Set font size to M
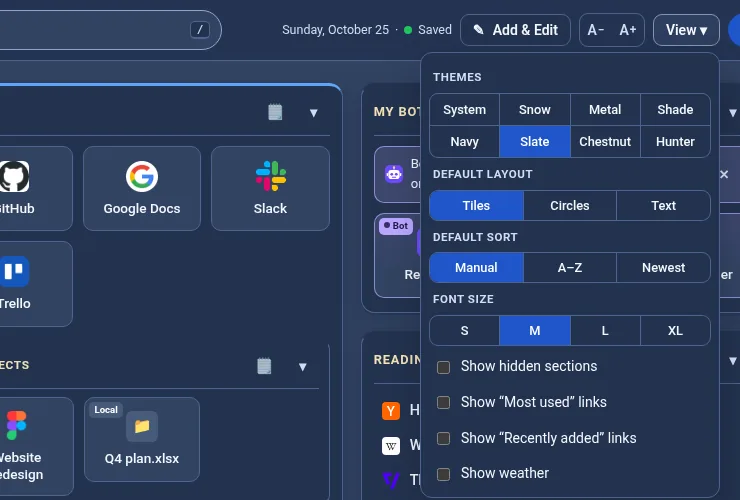Image resolution: width=740 pixels, height=500 pixels. coord(535,331)
